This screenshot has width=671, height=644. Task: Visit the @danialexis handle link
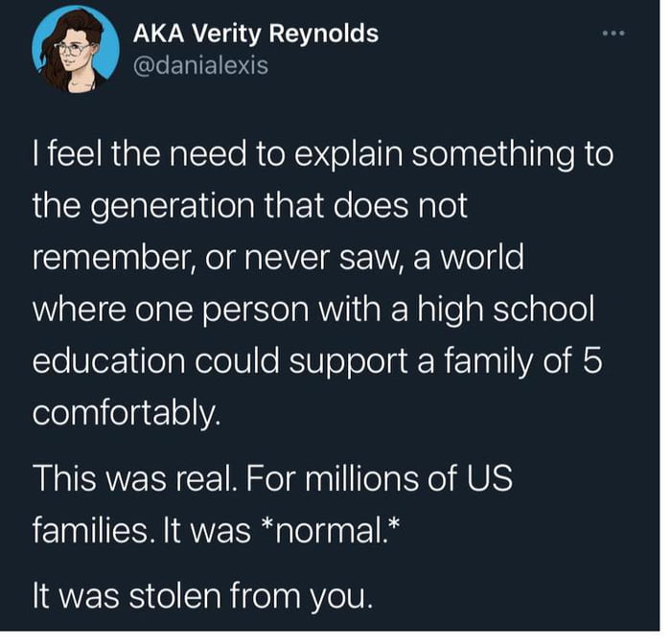point(200,65)
